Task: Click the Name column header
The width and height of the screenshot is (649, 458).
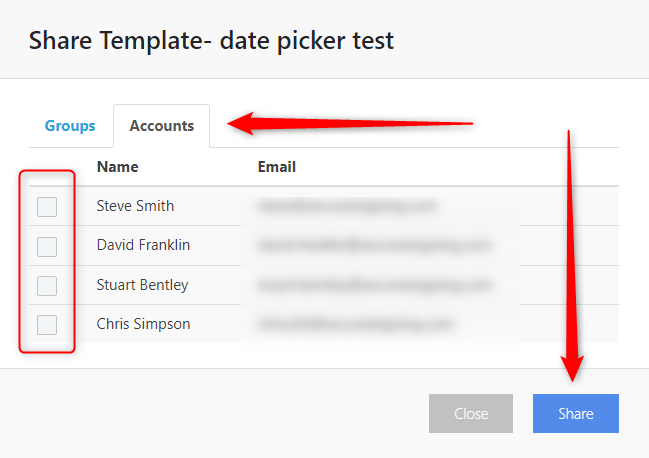Action: tap(117, 167)
